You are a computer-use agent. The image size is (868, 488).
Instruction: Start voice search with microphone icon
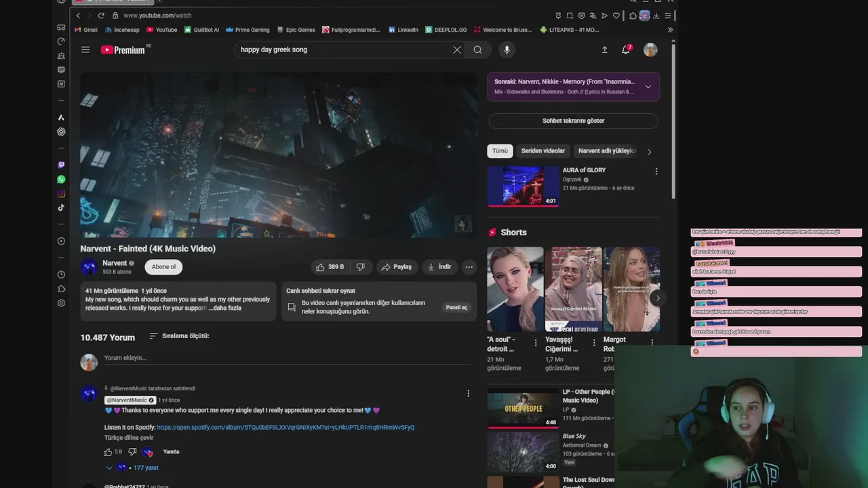click(507, 49)
